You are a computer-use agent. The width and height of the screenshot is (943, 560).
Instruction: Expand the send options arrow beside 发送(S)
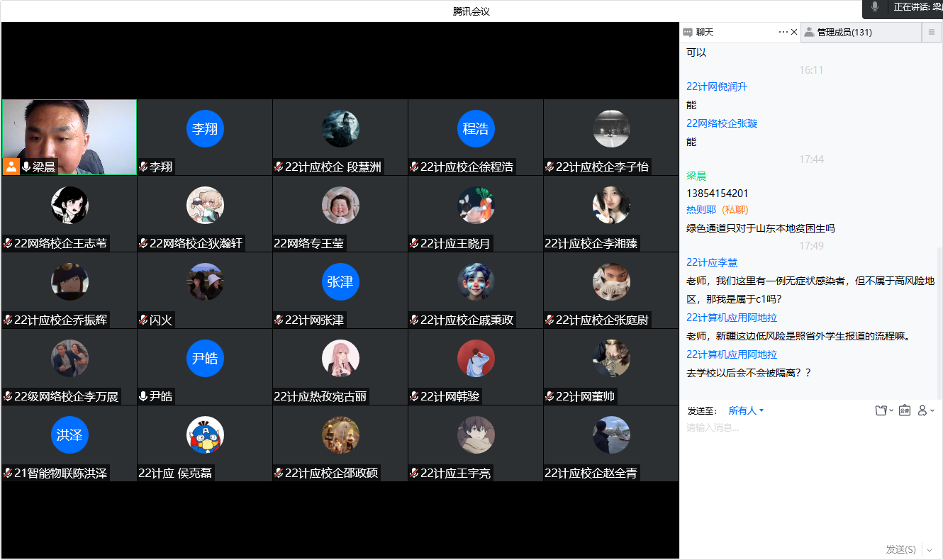click(930, 550)
